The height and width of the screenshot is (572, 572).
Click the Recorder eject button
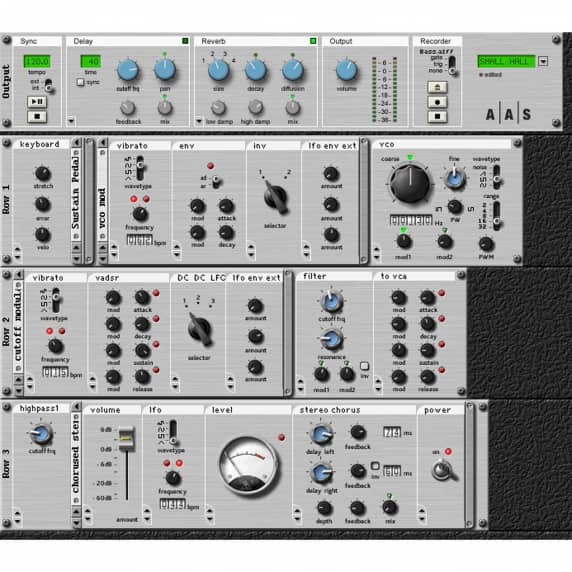tap(437, 87)
